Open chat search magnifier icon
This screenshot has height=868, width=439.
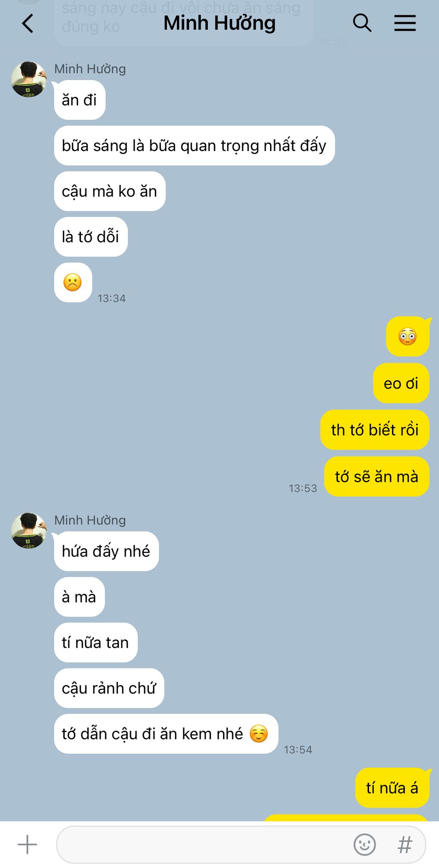[x=362, y=23]
